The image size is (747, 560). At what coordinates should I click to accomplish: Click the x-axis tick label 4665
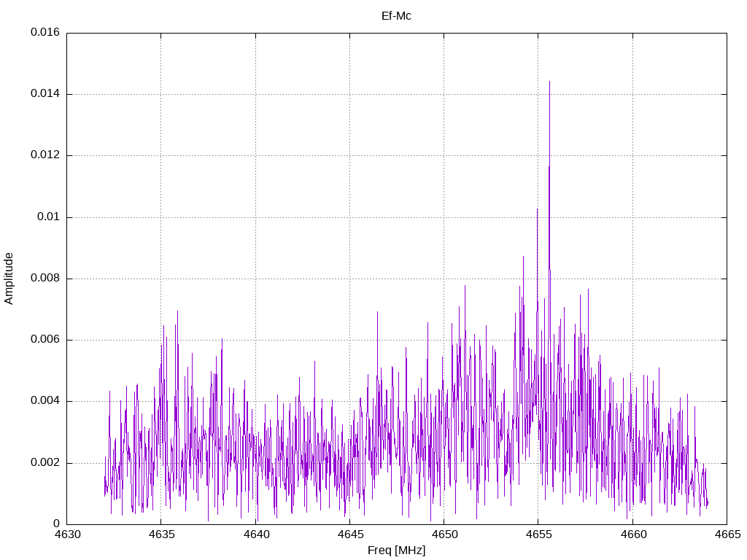(x=727, y=534)
